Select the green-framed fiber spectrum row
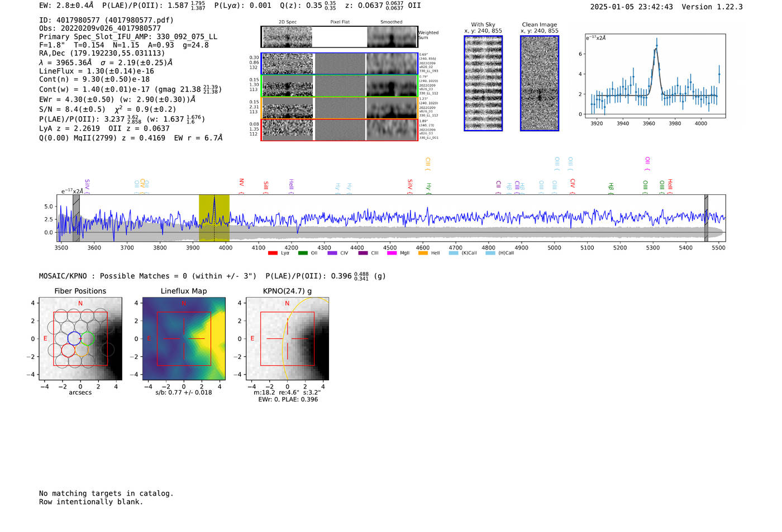 339,86
